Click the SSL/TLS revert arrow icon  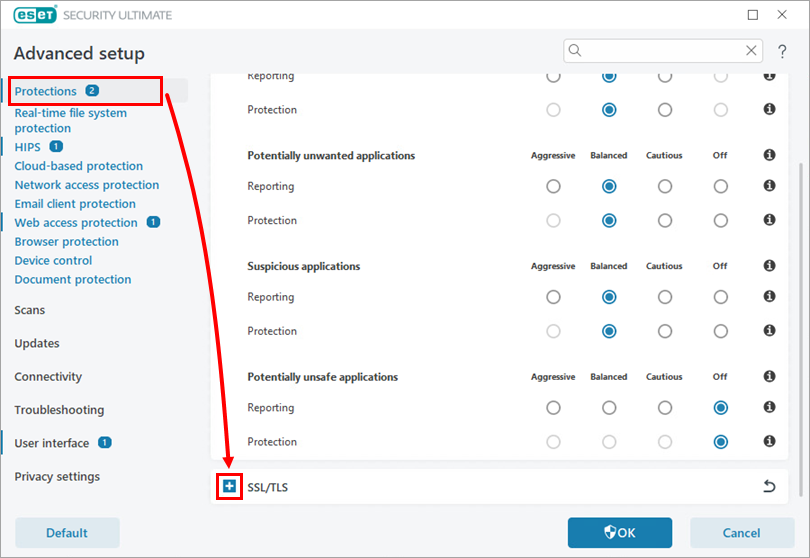pos(769,487)
